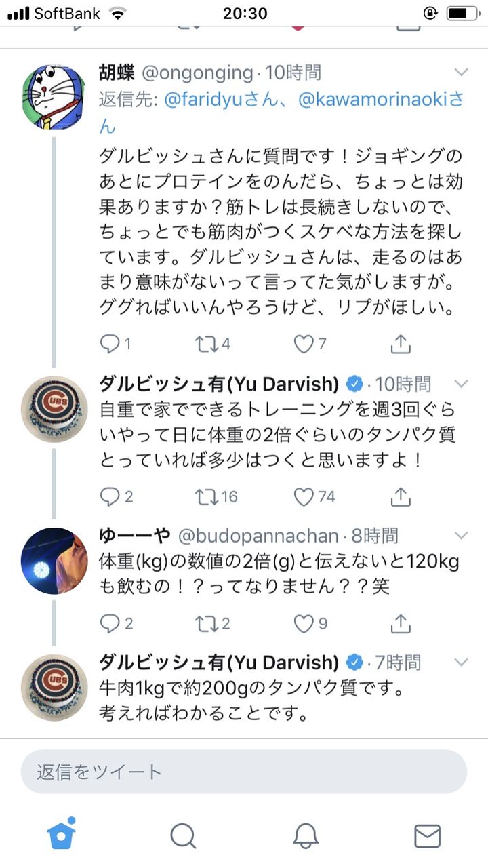Expand menu arrow on Darvish's 10時間 tweet
Viewport: 488px width, 868px height.
click(461, 384)
